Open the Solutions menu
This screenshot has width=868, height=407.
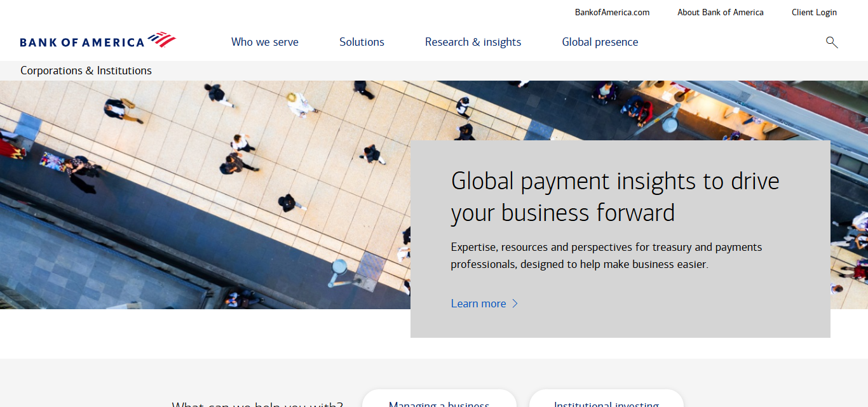(x=362, y=42)
